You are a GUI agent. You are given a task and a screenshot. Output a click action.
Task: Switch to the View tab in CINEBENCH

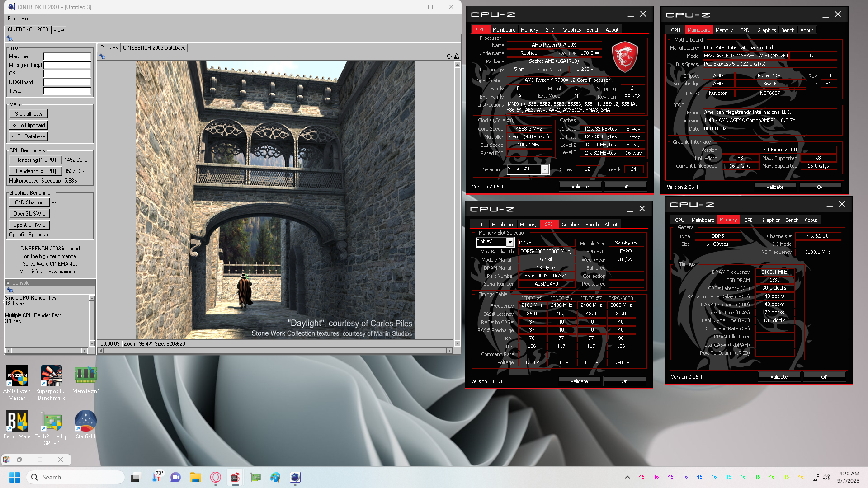59,30
